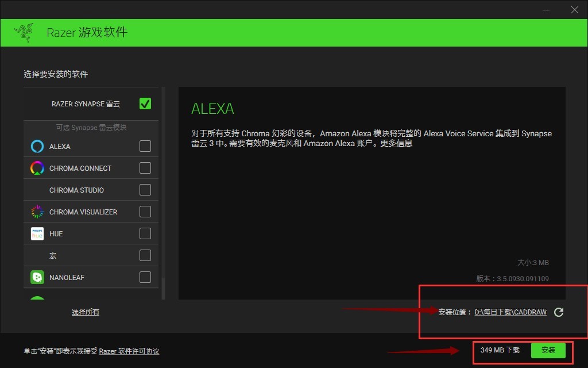Click the Alexa module icon
The width and height of the screenshot is (588, 368).
point(37,146)
